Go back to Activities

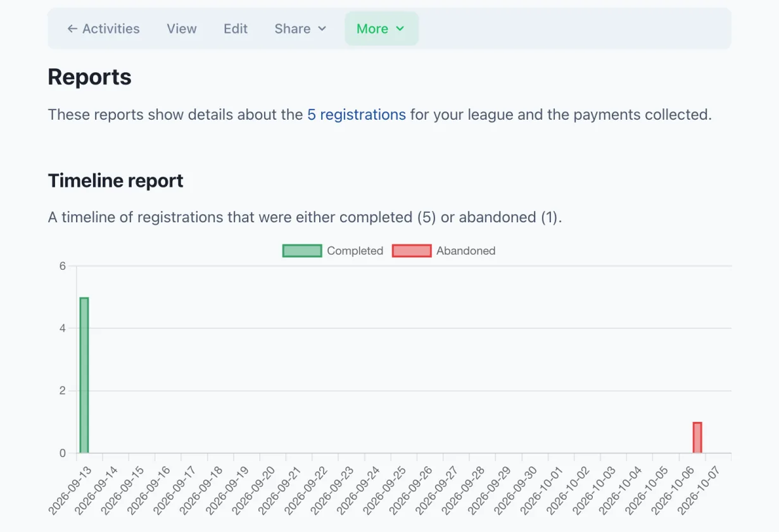point(103,28)
